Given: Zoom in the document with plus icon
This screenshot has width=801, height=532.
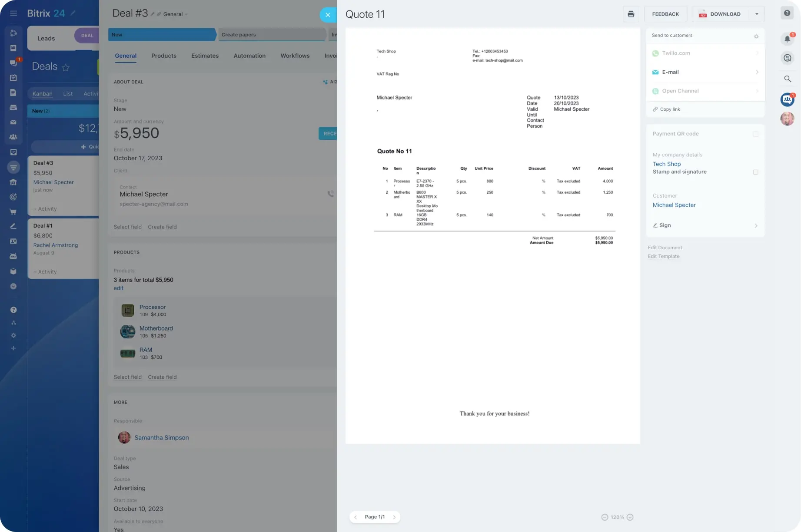Looking at the screenshot, I should pos(630,517).
